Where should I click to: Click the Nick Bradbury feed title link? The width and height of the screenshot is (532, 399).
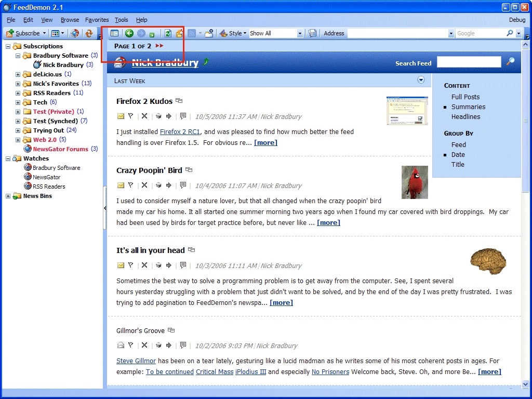click(165, 62)
